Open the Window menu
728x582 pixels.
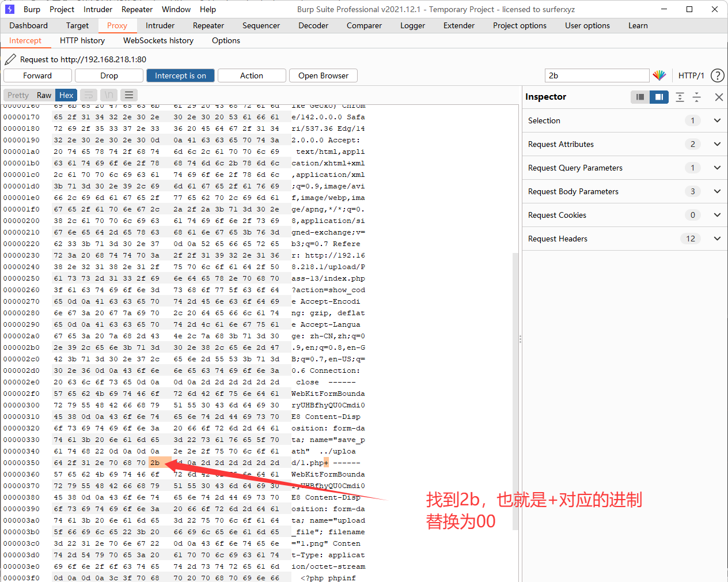[x=176, y=9]
